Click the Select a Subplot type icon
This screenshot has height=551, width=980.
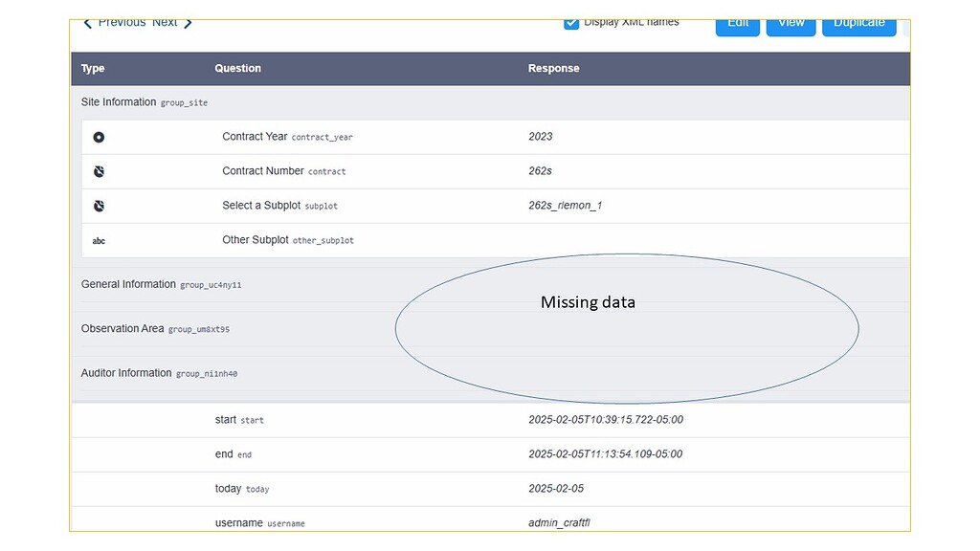point(99,206)
